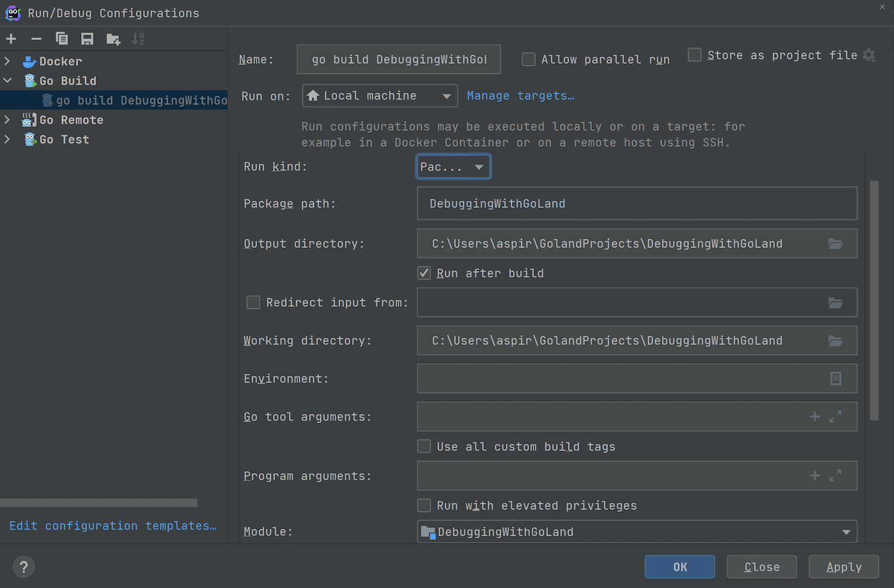
Task: Open Edit configuration templates link
Action: [113, 525]
